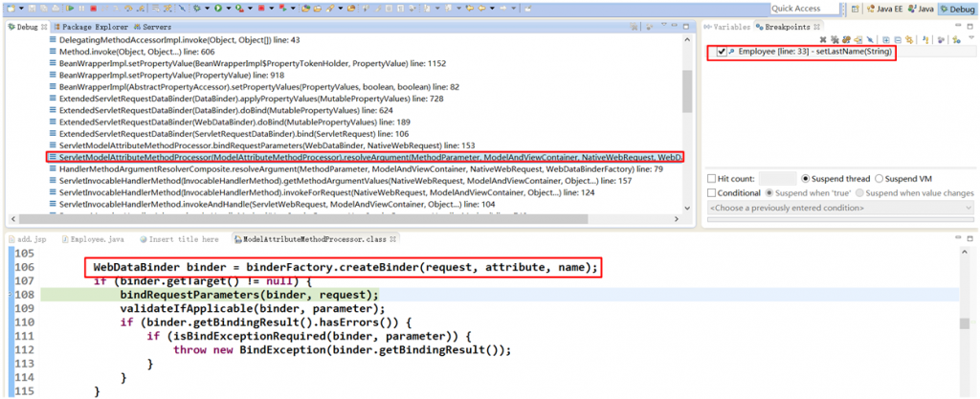Switch to the Package Explorer tab
980x399 pixels.
tap(90, 27)
